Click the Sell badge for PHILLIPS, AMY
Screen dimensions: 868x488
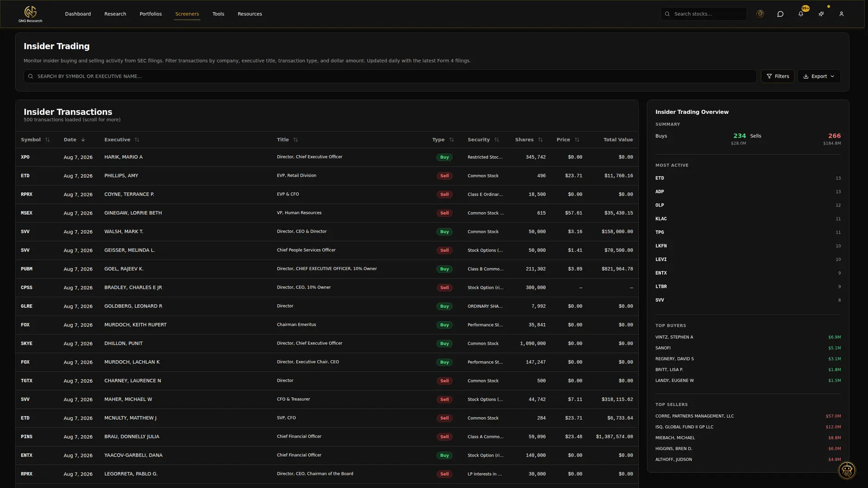[444, 176]
